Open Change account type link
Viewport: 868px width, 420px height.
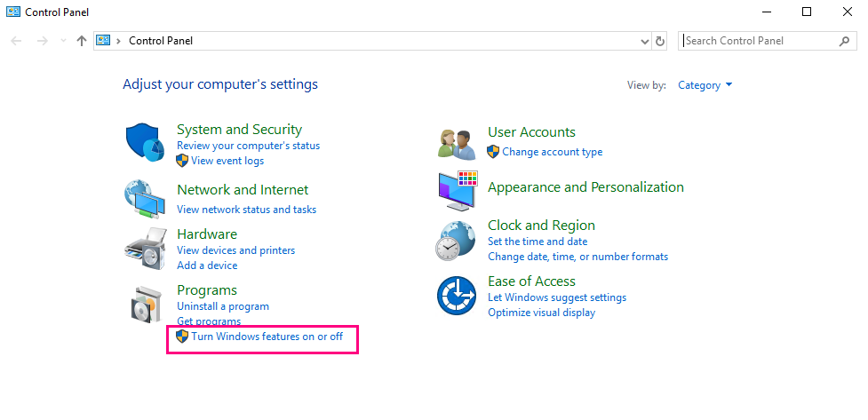[552, 152]
